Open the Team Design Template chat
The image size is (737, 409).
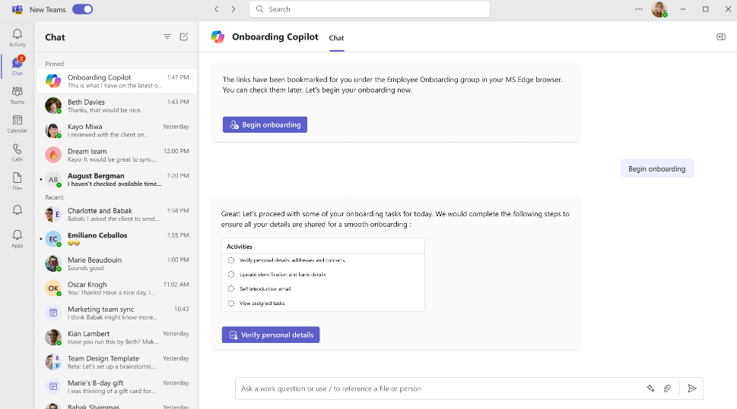(117, 362)
